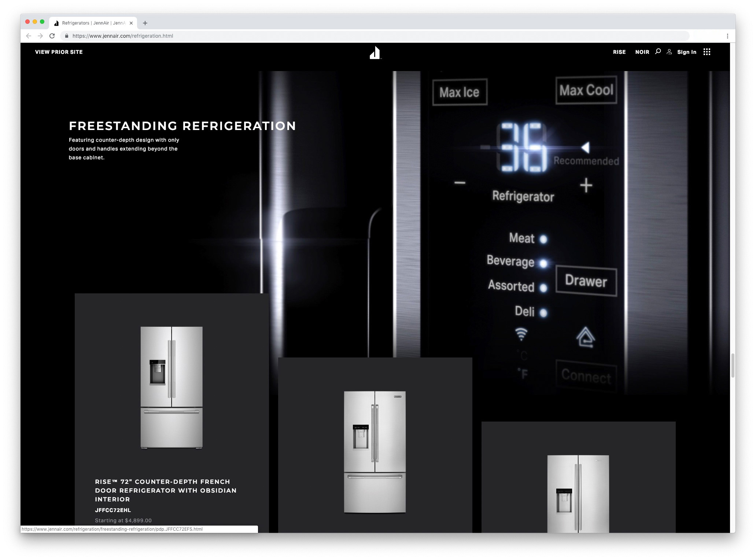Screen dimensions: 756x560
Task: Open Chrome three-dot menu
Action: coord(727,36)
